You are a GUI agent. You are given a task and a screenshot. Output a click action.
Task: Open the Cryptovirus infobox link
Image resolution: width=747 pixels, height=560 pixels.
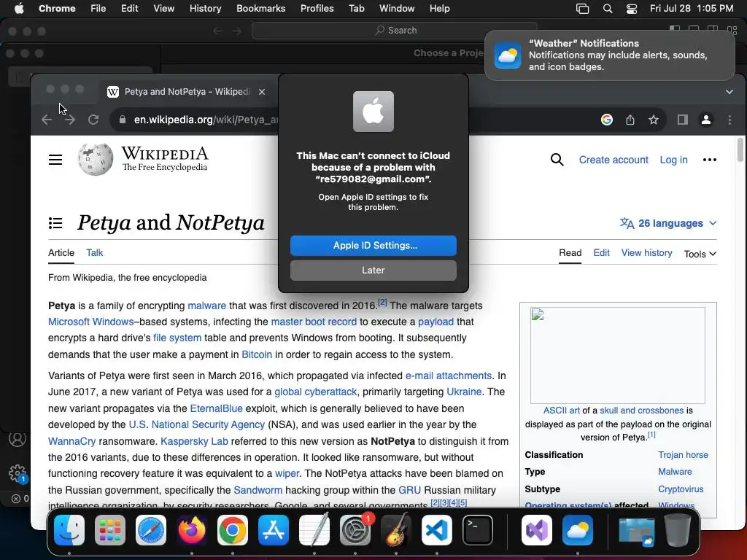(681, 489)
